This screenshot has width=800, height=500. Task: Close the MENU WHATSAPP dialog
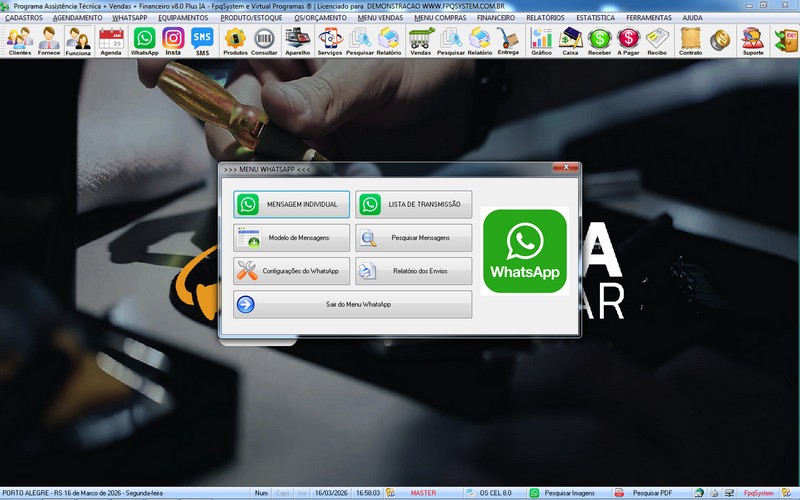click(566, 167)
